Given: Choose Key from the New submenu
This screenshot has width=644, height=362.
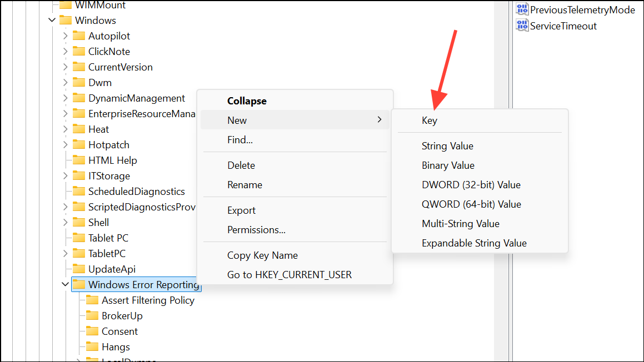Looking at the screenshot, I should (429, 120).
